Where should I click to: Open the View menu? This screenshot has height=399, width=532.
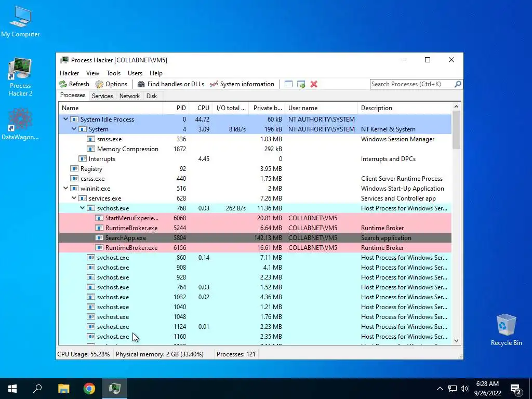click(92, 73)
